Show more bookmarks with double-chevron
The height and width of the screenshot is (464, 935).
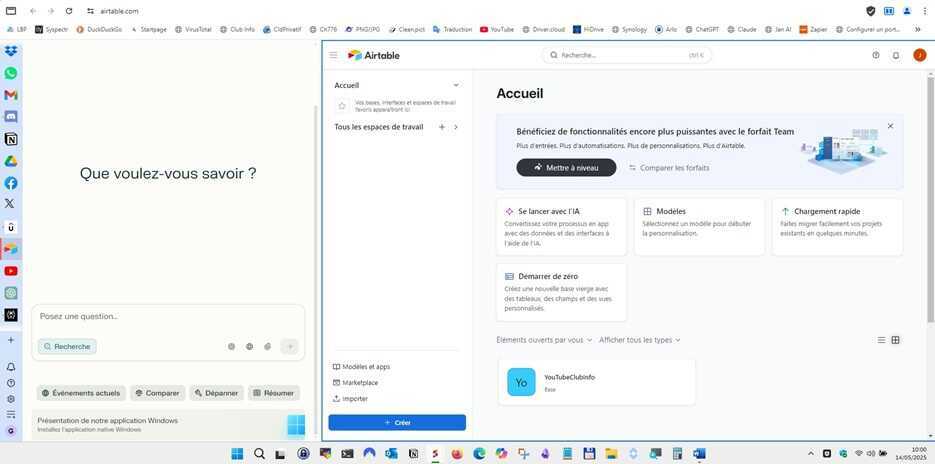pyautogui.click(x=918, y=29)
